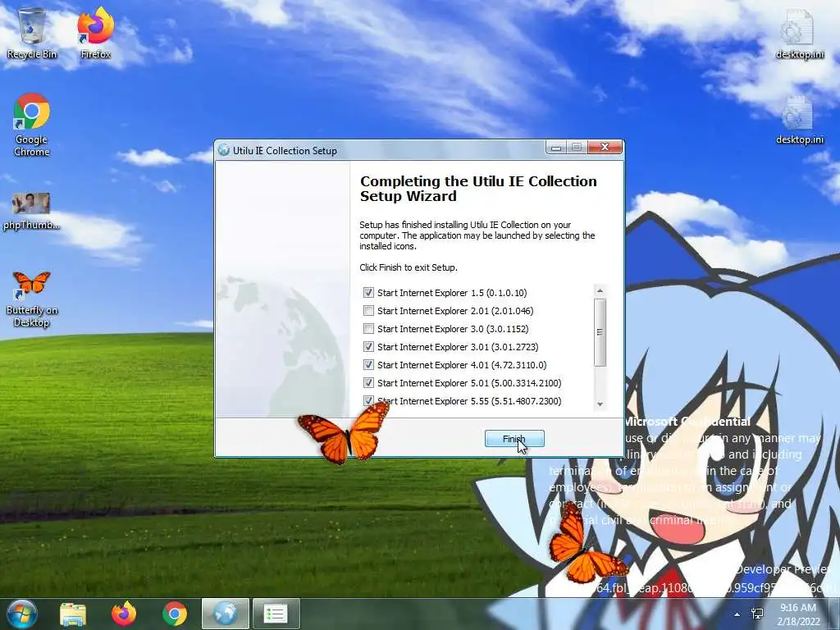The image size is (840, 630).
Task: Launch Firefox from the taskbar
Action: click(124, 614)
